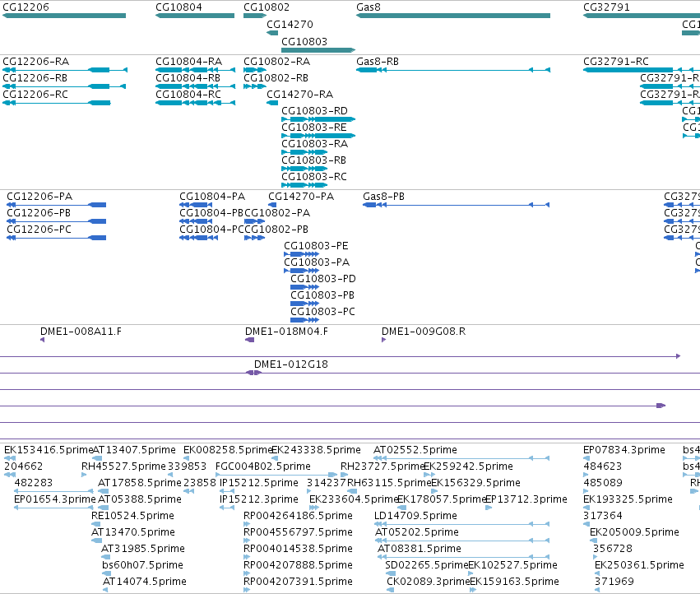Select protein CG10803-PD

305,287
